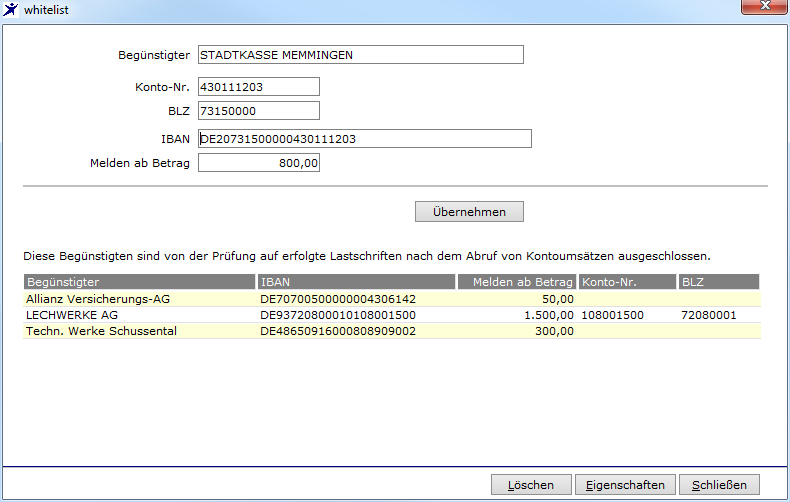The image size is (790, 502).
Task: Click into the BLZ field
Action: coord(259,111)
